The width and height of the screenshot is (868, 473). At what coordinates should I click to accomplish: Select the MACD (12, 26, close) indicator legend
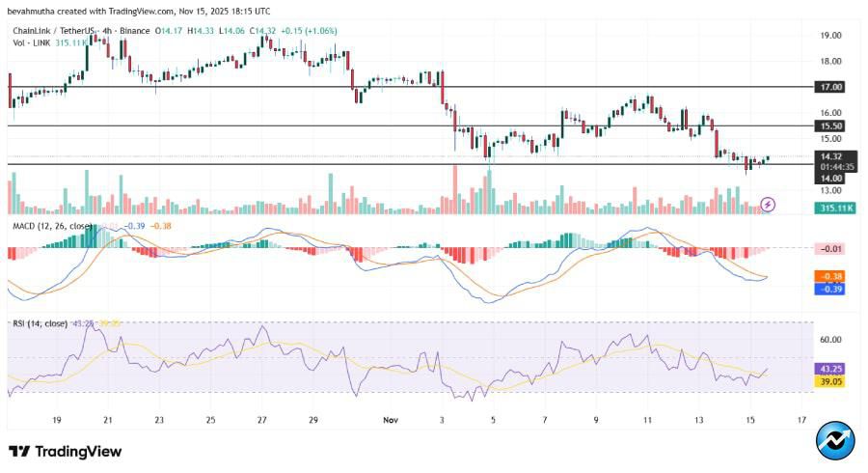coord(53,226)
